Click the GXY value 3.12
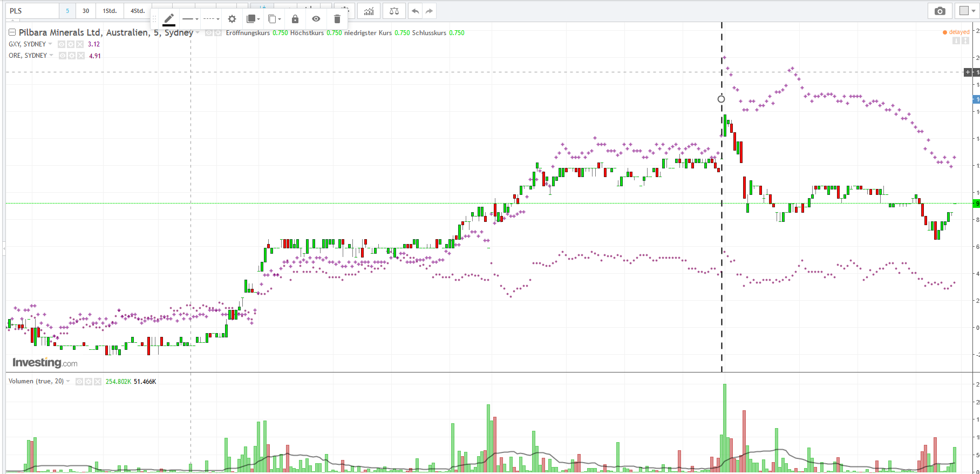 click(x=94, y=44)
